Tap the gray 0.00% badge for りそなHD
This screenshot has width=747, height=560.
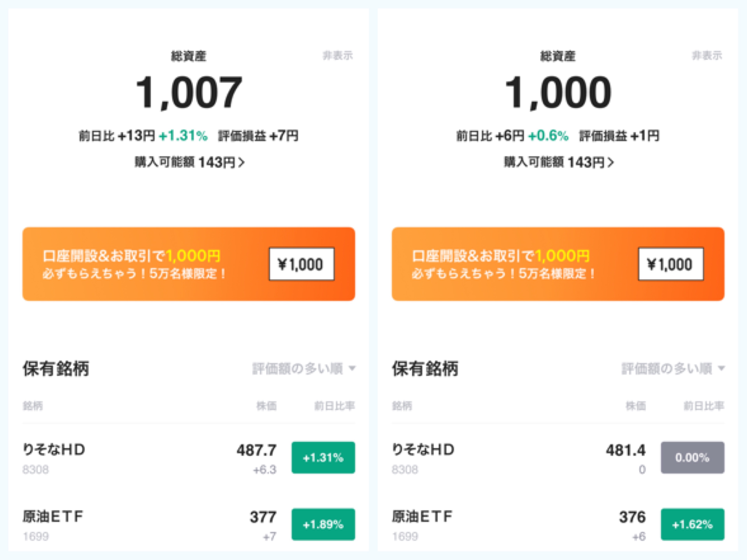click(692, 457)
